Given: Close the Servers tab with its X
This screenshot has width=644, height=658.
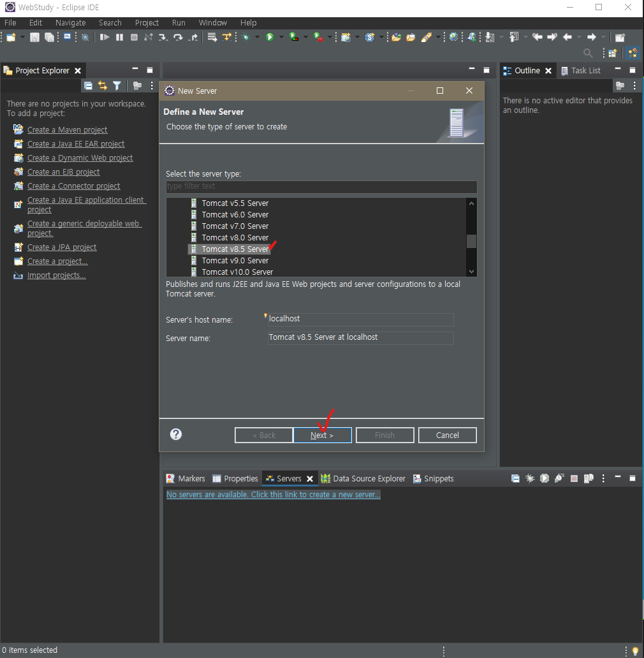Looking at the screenshot, I should pyautogui.click(x=310, y=479).
